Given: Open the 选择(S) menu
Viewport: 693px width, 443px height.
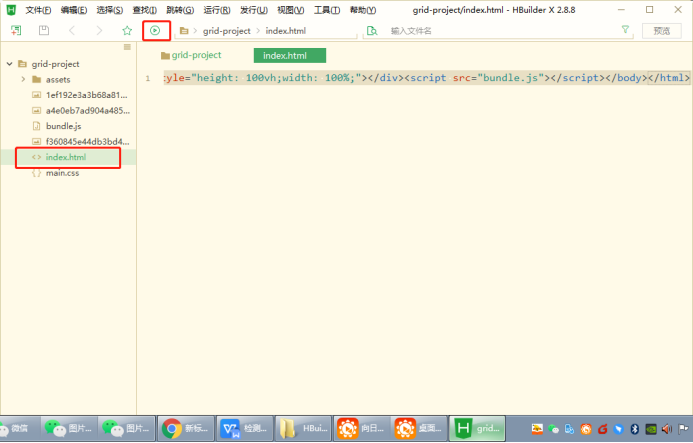Looking at the screenshot, I should 110,10.
